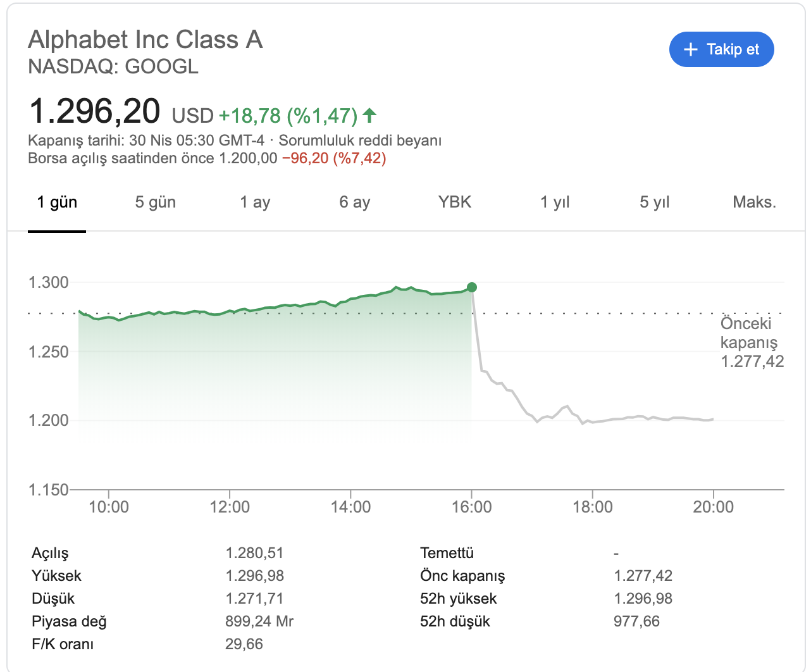Click the gray after-hours line near 18:00

[593, 422]
